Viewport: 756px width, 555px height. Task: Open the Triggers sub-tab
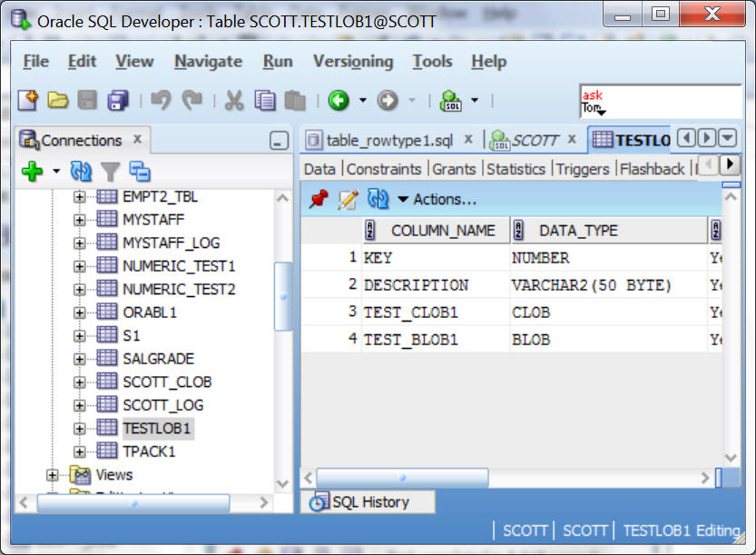(x=583, y=169)
